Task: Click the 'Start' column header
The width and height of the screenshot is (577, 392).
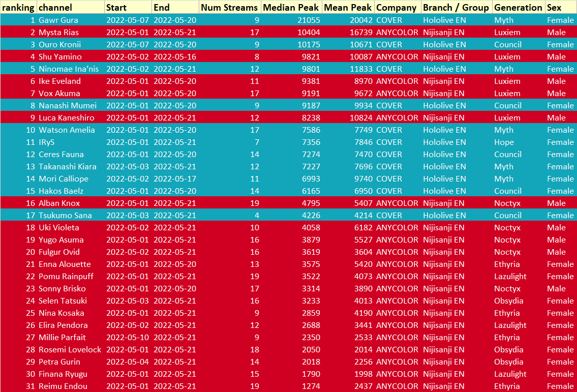Action: [x=128, y=7]
